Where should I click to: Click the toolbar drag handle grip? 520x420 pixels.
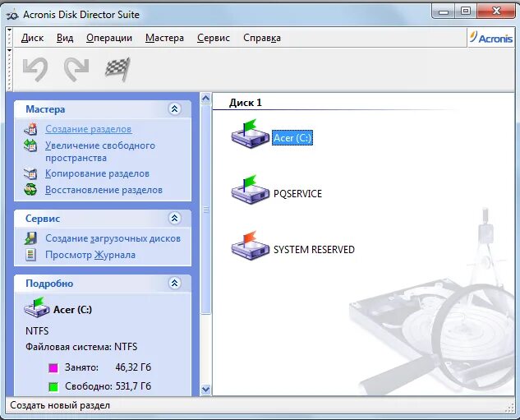click(x=9, y=69)
